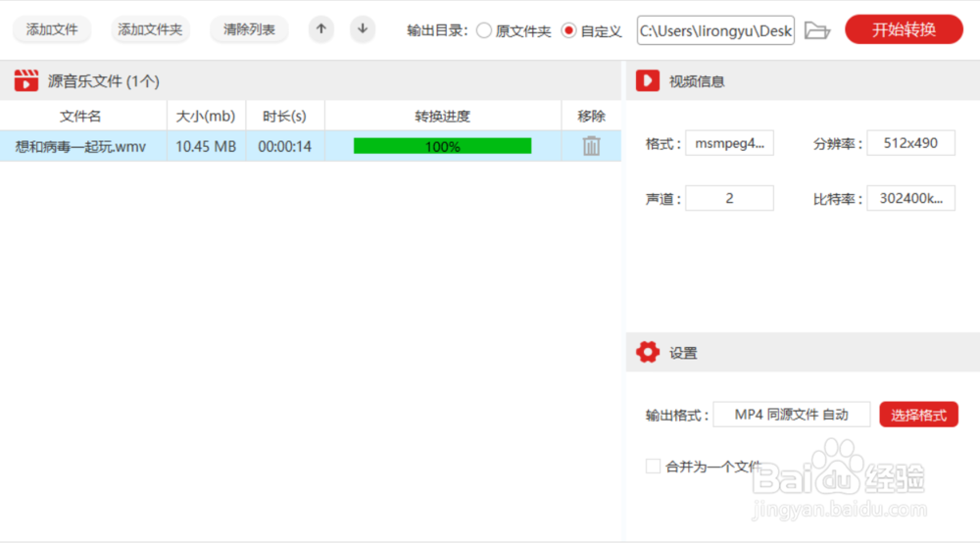Image resolution: width=980 pixels, height=543 pixels.
Task: Click the 分辨率 512x490 field
Action: 910,143
